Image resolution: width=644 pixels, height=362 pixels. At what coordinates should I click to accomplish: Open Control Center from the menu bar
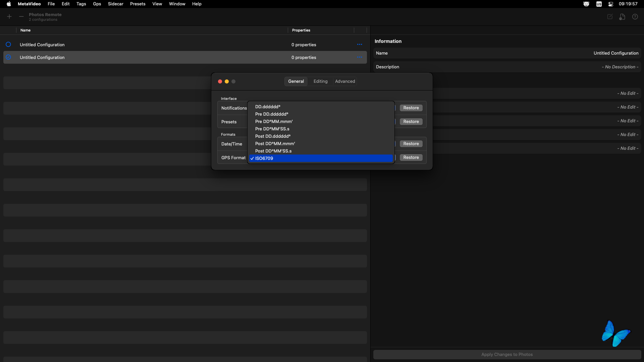[x=610, y=4]
